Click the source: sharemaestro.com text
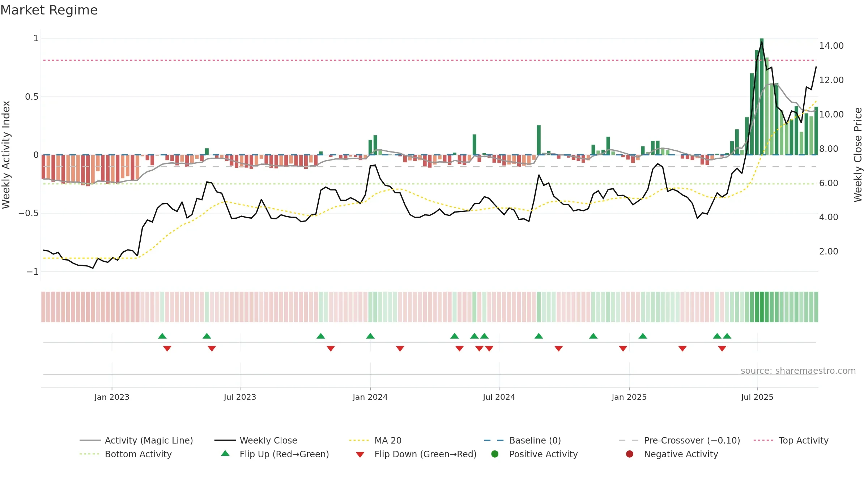868x488 pixels. (798, 371)
